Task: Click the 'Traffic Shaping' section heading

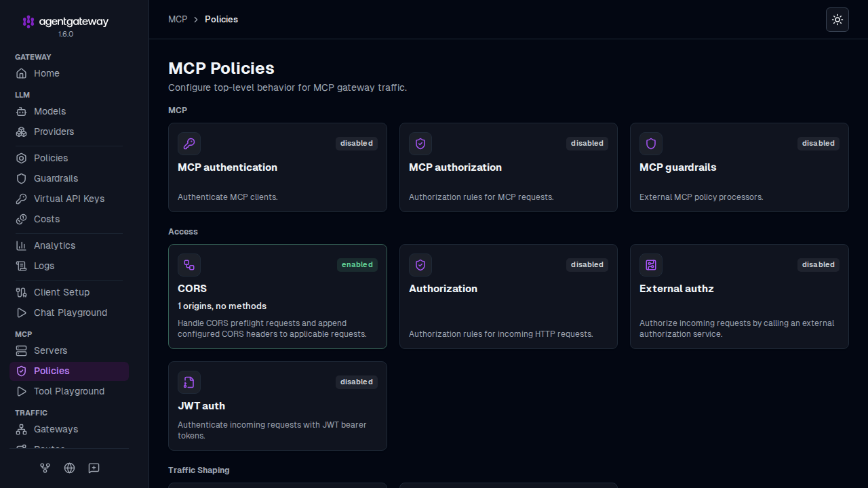Action: [x=199, y=470]
